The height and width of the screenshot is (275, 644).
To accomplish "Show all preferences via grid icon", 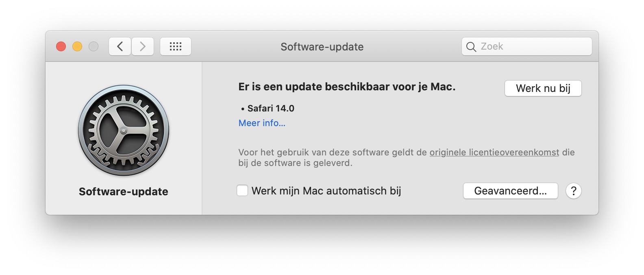I will click(x=176, y=46).
